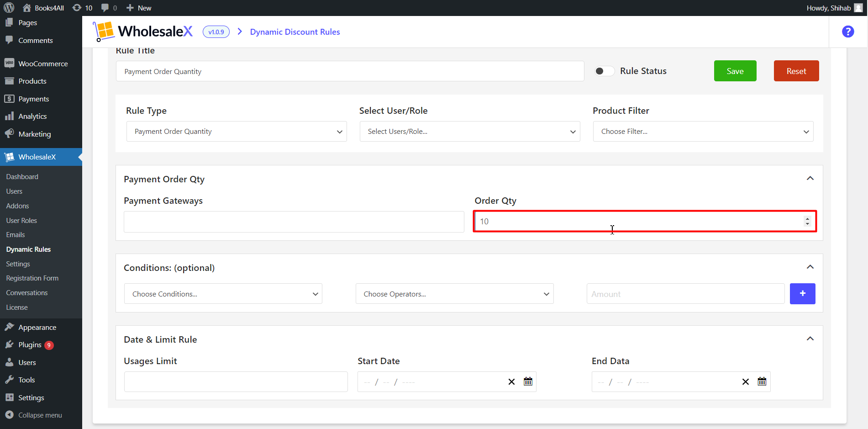The height and width of the screenshot is (429, 868).
Task: Open the WholesaleX menu item
Action: [41, 157]
